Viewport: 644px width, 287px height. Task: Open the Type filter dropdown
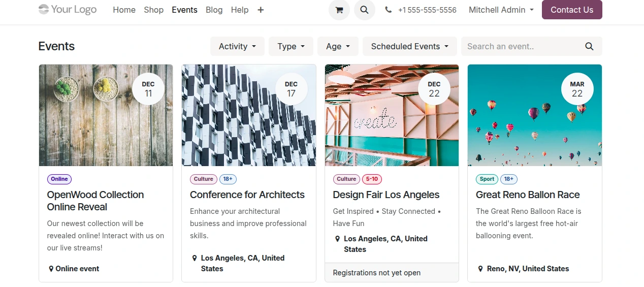[291, 46]
